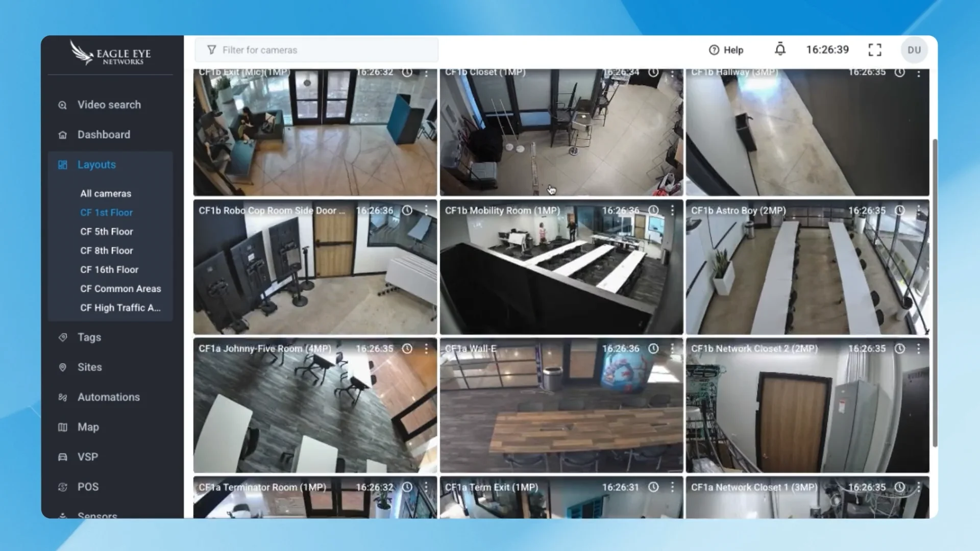
Task: Click the POS icon in sidebar
Action: tap(62, 487)
